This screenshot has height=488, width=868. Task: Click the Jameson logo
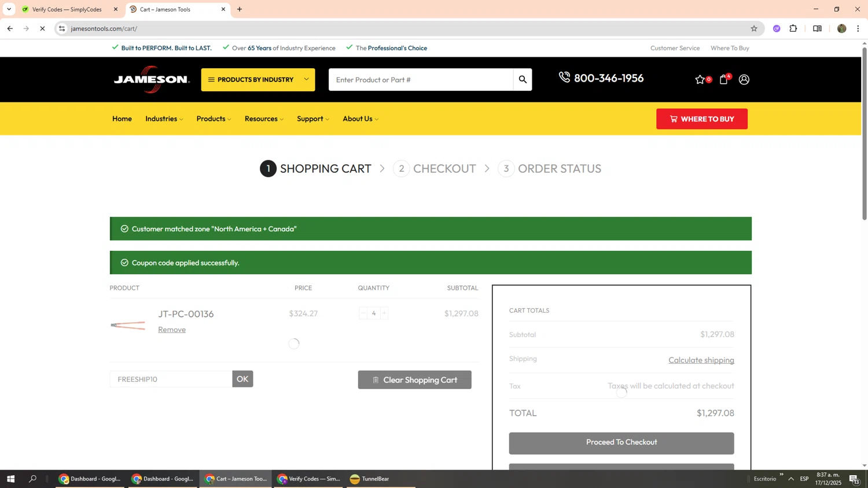click(152, 79)
